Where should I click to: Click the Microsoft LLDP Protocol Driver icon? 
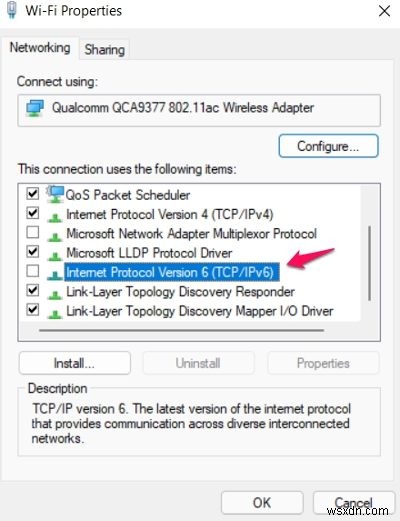point(55,256)
